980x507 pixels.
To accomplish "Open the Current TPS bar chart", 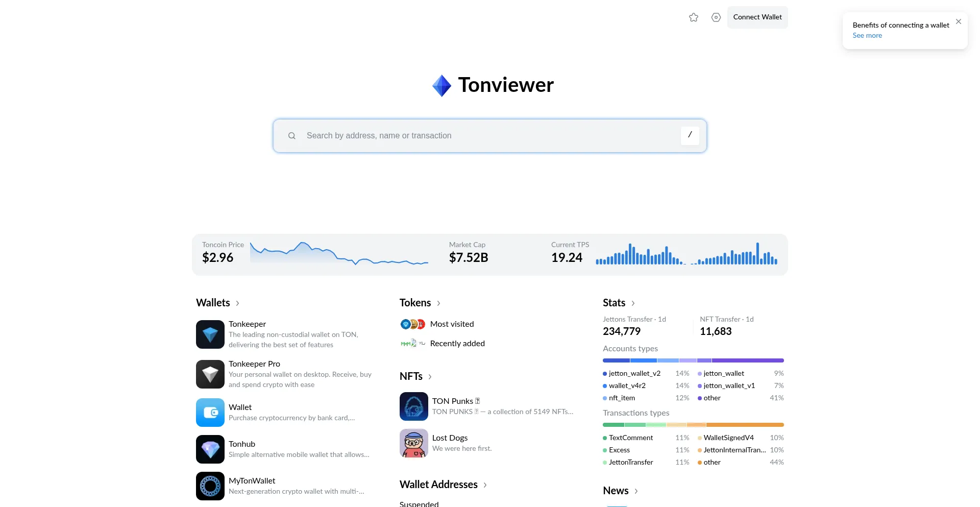I will pyautogui.click(x=687, y=254).
